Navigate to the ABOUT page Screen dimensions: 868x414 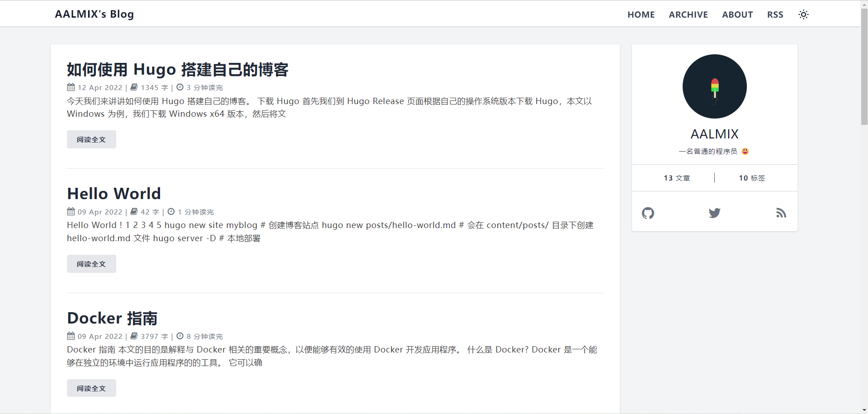[x=737, y=14]
